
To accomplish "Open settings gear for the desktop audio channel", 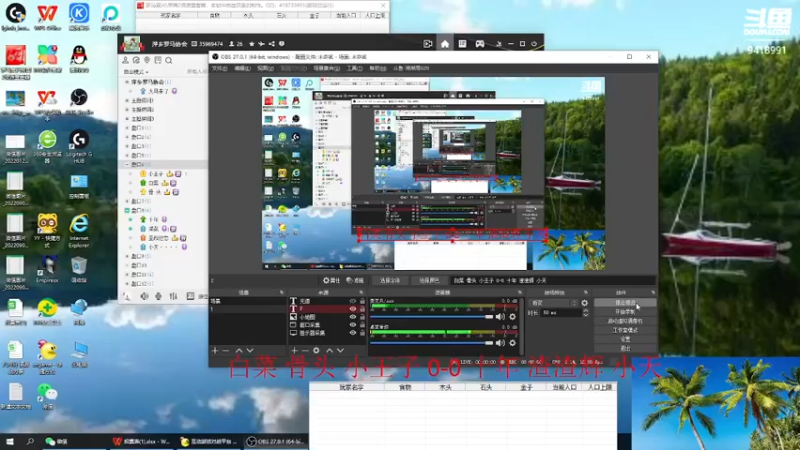I will pyautogui.click(x=512, y=343).
